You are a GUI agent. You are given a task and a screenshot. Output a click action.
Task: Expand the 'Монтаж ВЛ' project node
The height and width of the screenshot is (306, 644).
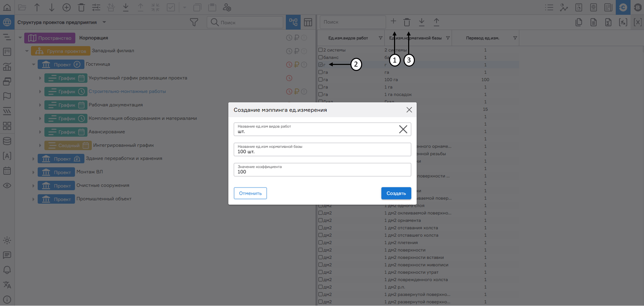pyautogui.click(x=33, y=172)
